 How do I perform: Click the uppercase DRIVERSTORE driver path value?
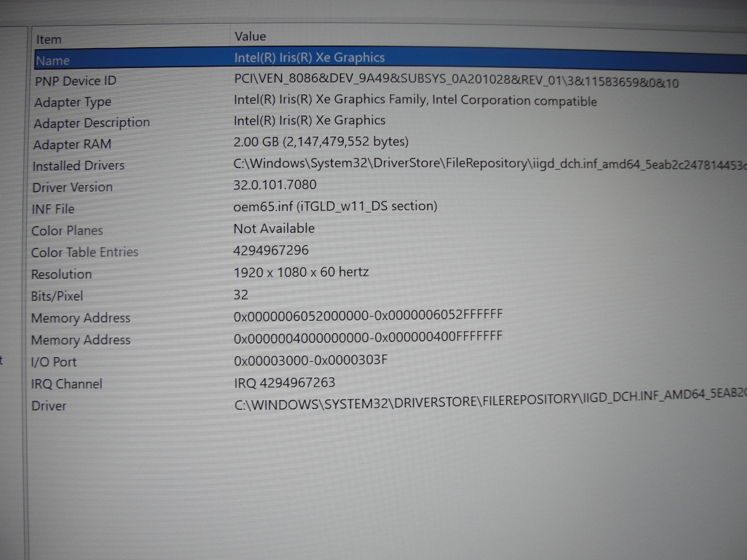click(490, 400)
